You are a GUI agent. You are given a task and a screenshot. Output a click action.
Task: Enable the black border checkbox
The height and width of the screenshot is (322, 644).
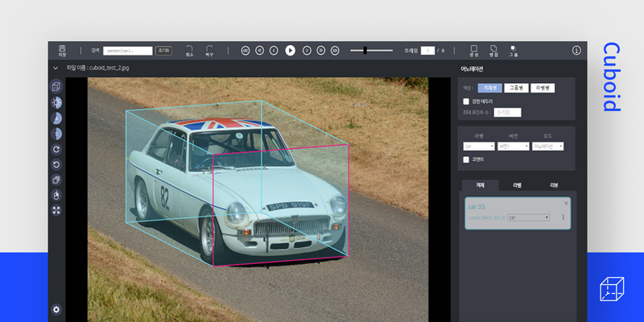tap(466, 101)
